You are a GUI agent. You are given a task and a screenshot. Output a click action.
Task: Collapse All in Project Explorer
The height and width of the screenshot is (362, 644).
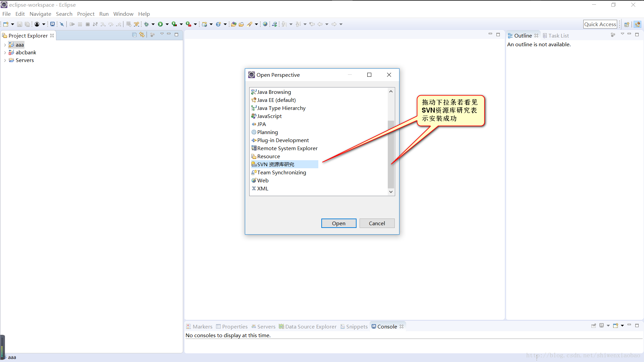pos(134,35)
